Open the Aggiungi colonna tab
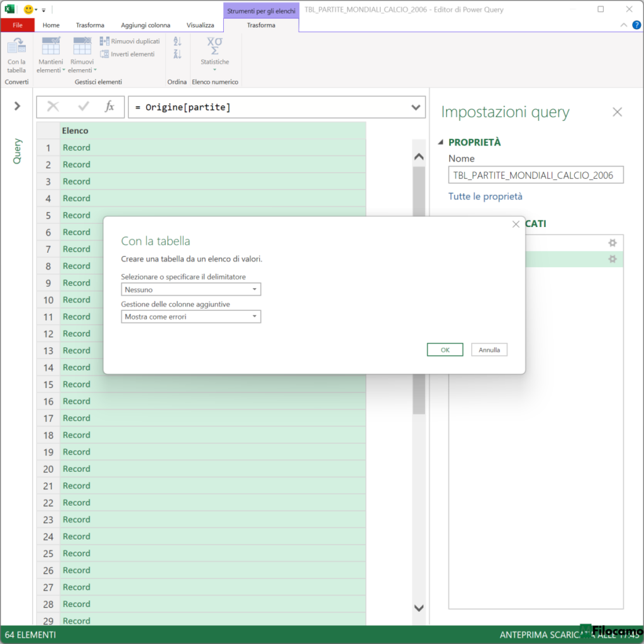 pyautogui.click(x=145, y=25)
